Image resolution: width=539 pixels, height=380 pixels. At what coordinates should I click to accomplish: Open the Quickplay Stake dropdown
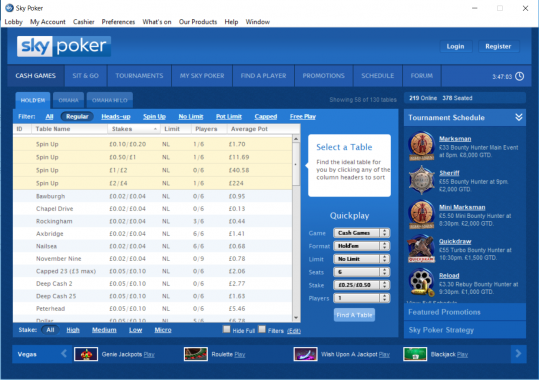click(x=361, y=285)
